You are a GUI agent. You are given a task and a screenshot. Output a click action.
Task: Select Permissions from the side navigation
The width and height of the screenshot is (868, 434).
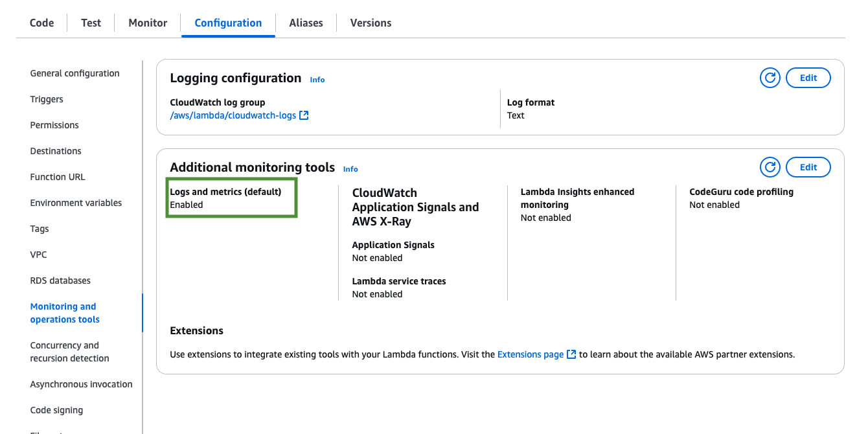click(54, 125)
